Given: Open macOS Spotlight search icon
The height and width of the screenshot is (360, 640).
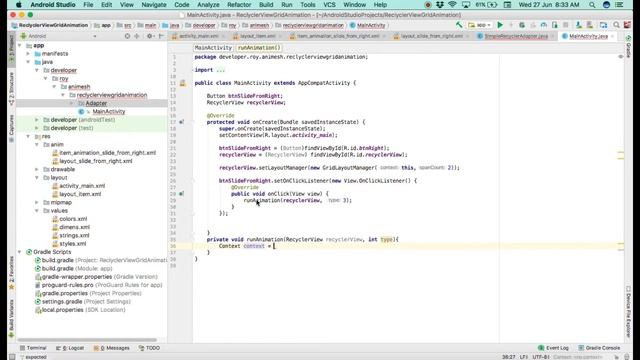Looking at the screenshot, I should (x=592, y=5).
